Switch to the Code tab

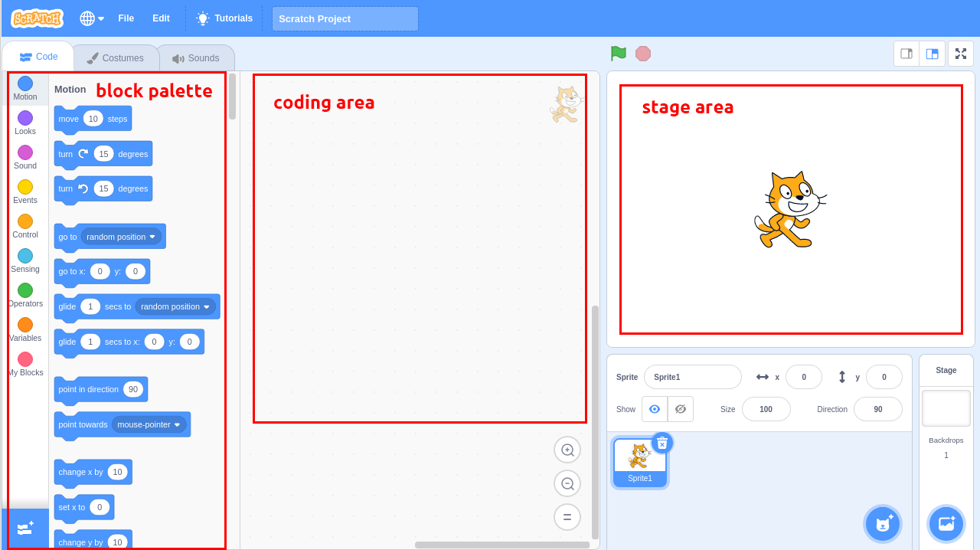(38, 57)
